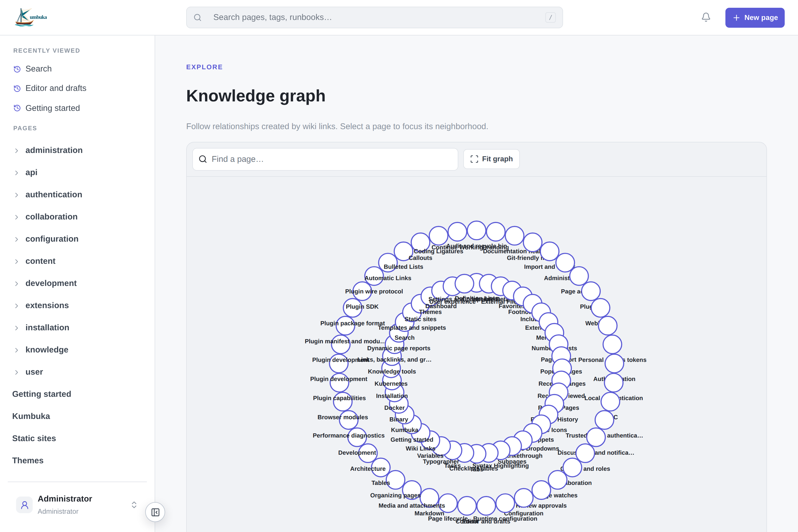Image resolution: width=798 pixels, height=532 pixels.
Task: Focus the global search pages field
Action: coord(374,17)
